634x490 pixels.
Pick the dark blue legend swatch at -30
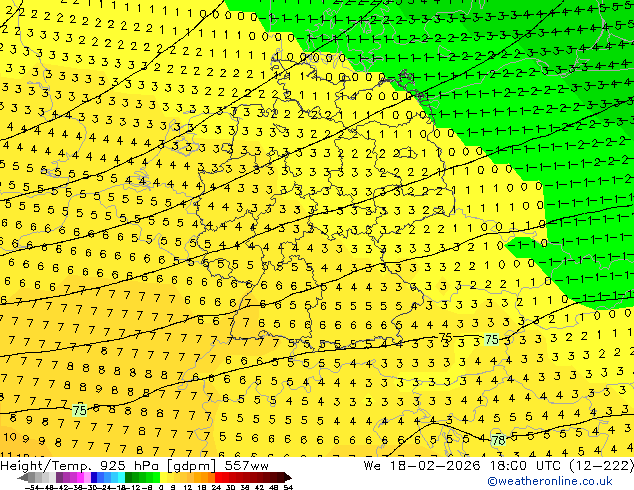click(94, 478)
